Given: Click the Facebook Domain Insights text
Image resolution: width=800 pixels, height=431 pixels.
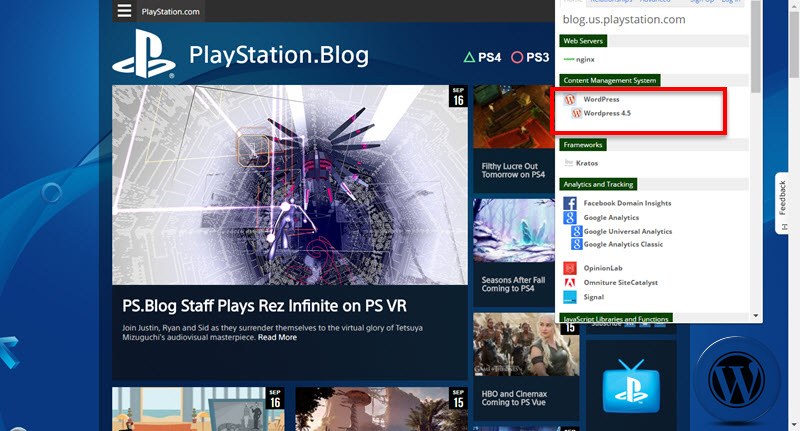Looking at the screenshot, I should tap(628, 203).
